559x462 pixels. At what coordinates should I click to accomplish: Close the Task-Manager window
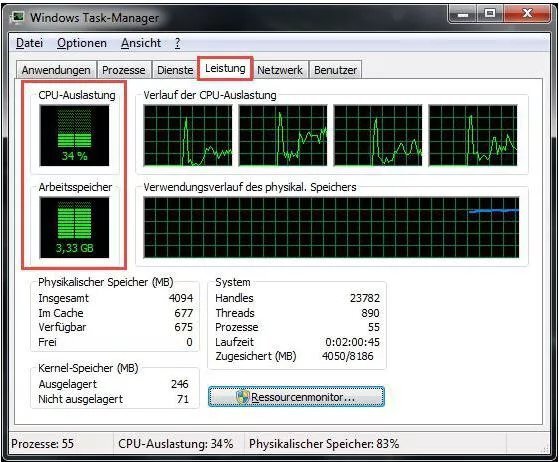[x=527, y=15]
